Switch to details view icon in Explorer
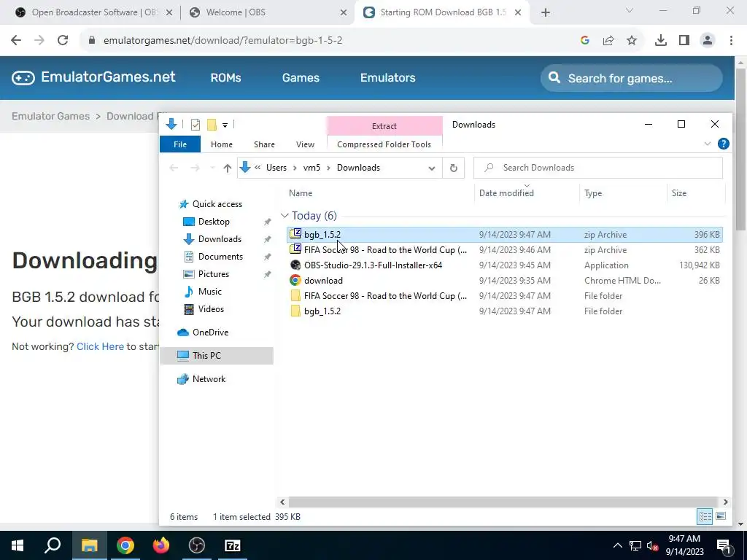The width and height of the screenshot is (747, 560). pos(705,516)
